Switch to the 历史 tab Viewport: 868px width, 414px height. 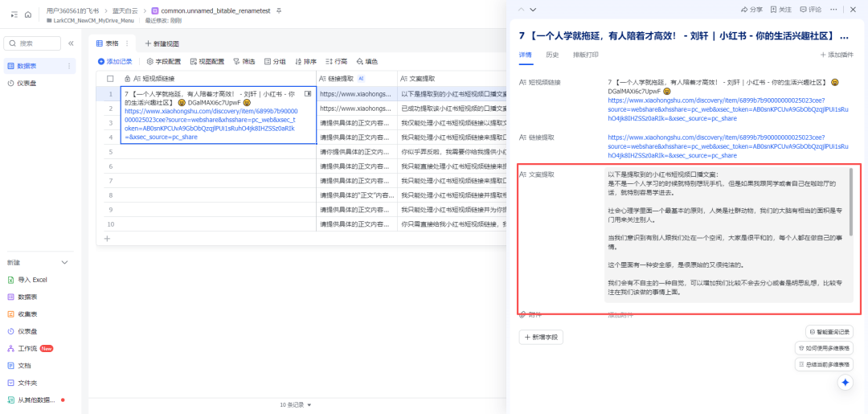pos(552,55)
